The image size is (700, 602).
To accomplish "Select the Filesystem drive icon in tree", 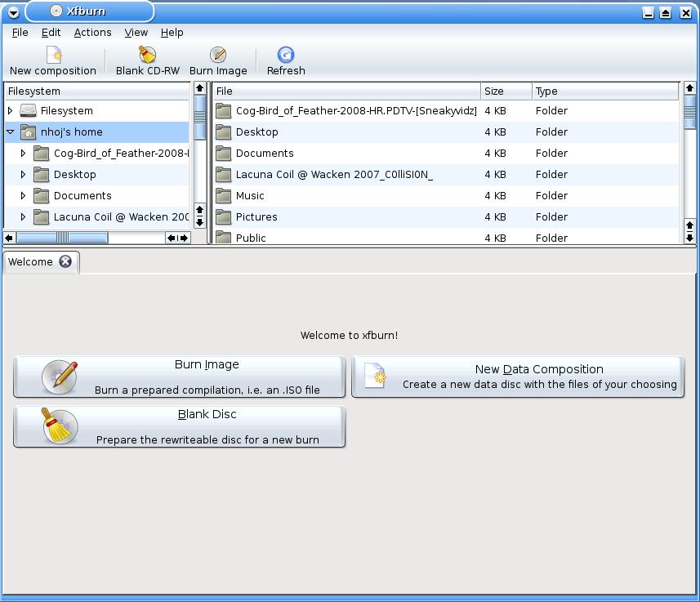I will point(29,111).
